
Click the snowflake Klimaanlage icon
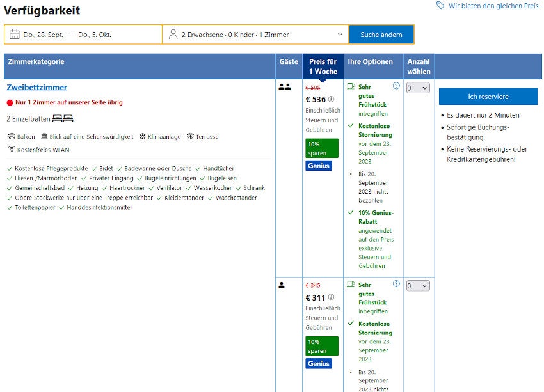tap(142, 136)
